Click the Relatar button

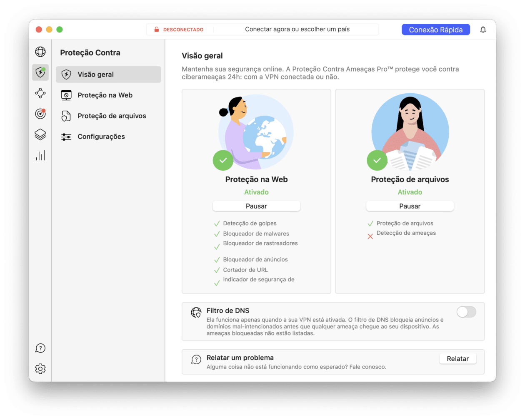(x=458, y=359)
